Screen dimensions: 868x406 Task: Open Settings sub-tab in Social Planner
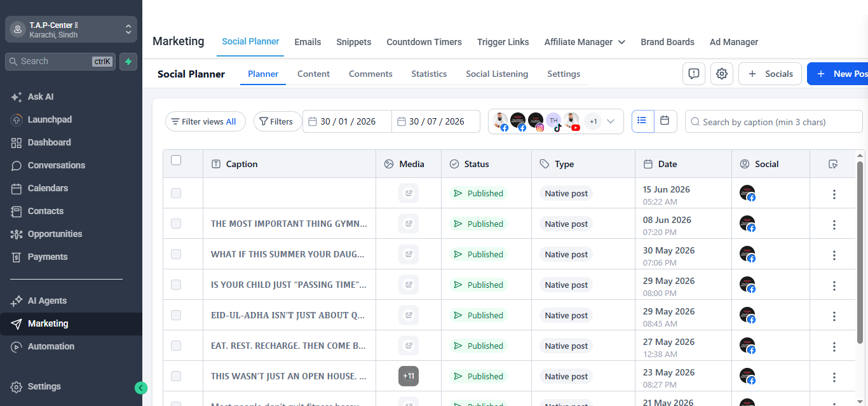tap(564, 74)
